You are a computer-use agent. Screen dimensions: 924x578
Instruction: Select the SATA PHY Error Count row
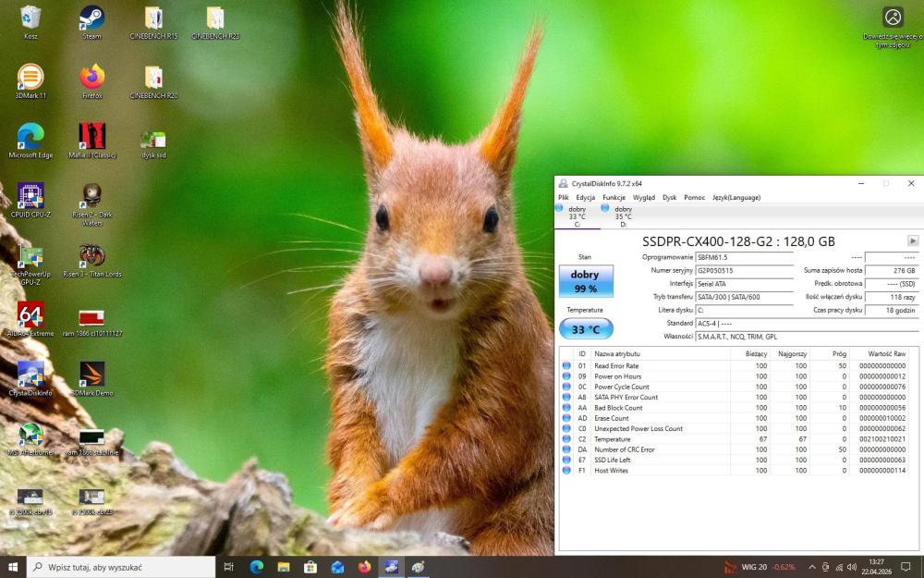pyautogui.click(x=735, y=398)
